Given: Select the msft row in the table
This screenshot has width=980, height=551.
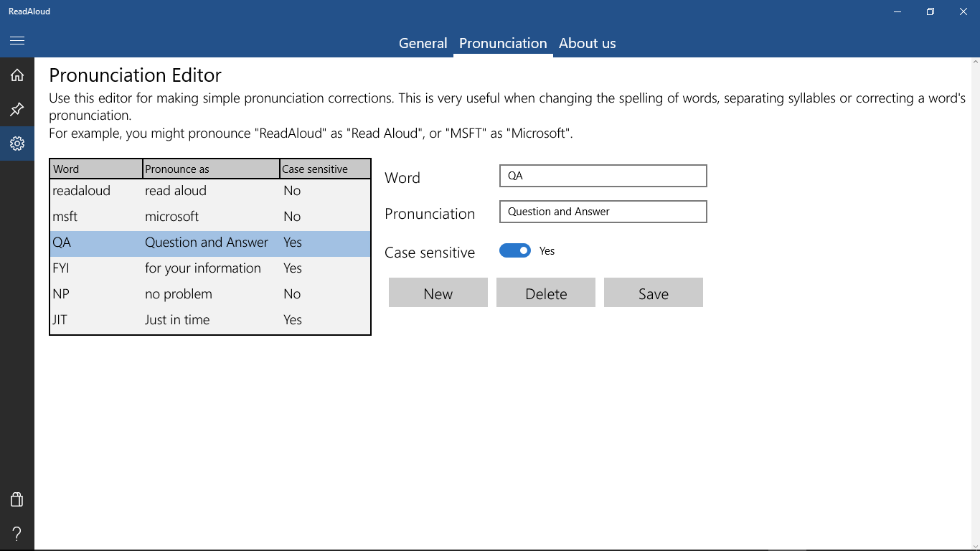Looking at the screenshot, I should point(143,216).
